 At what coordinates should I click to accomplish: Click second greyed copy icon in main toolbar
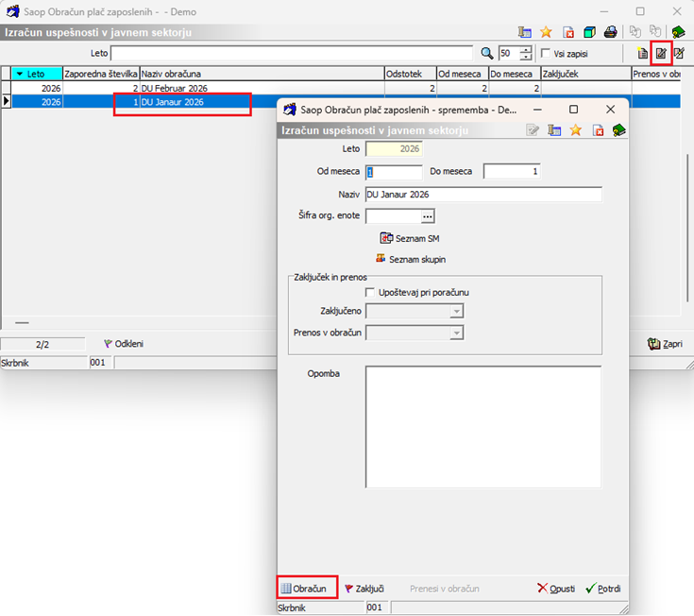pos(655,32)
